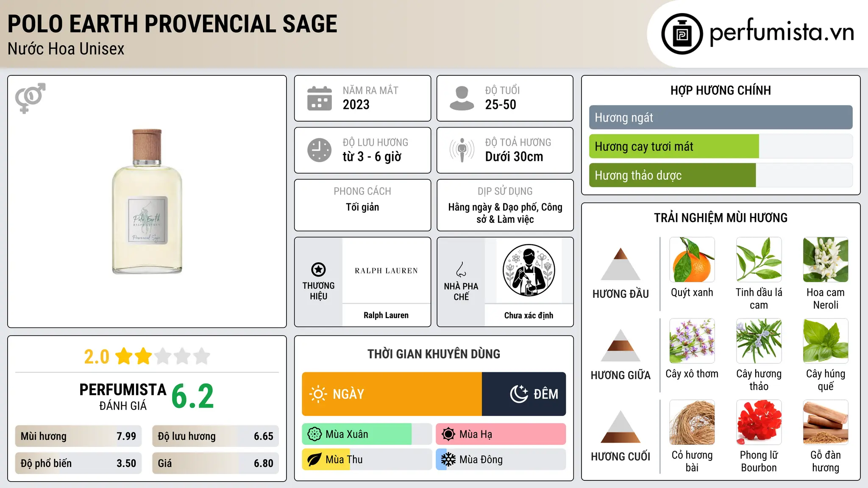This screenshot has height=488, width=868.
Task: Click the Hương thảo dược accord bar
Action: coord(721,175)
